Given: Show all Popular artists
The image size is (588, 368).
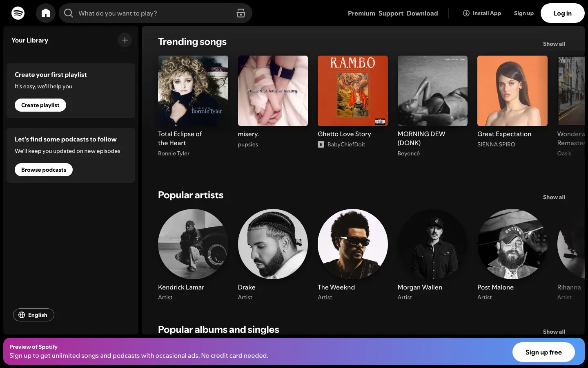Looking at the screenshot, I should 554,197.
